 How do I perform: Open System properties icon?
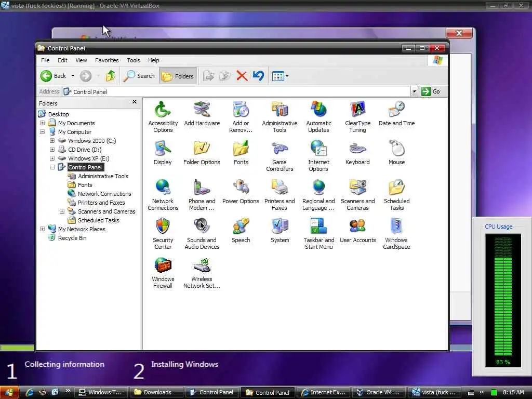[x=280, y=230]
